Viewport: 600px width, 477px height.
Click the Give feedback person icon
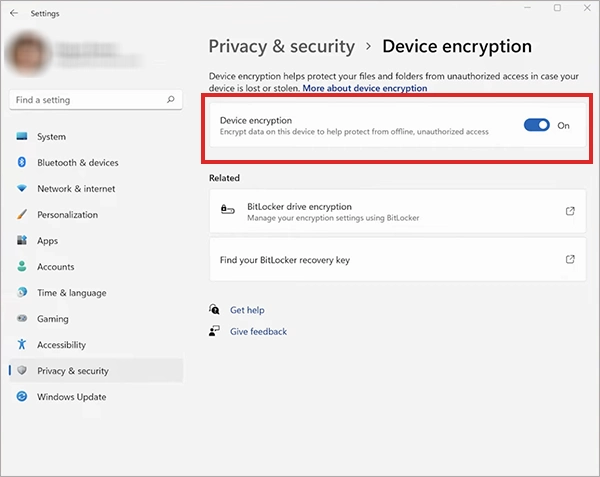tap(214, 331)
